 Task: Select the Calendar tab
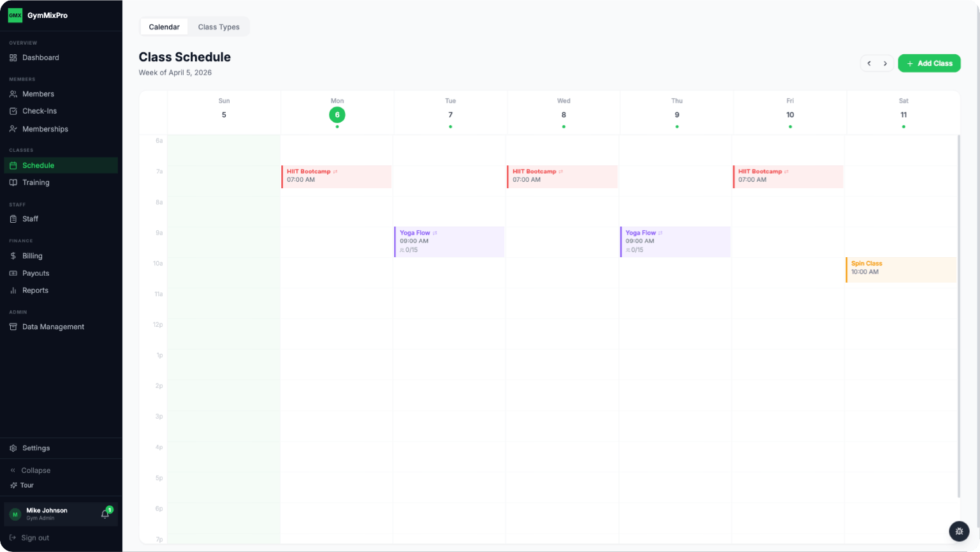tap(164, 27)
